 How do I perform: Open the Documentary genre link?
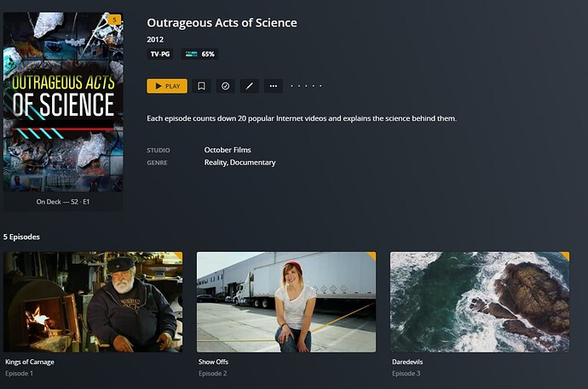[253, 163]
